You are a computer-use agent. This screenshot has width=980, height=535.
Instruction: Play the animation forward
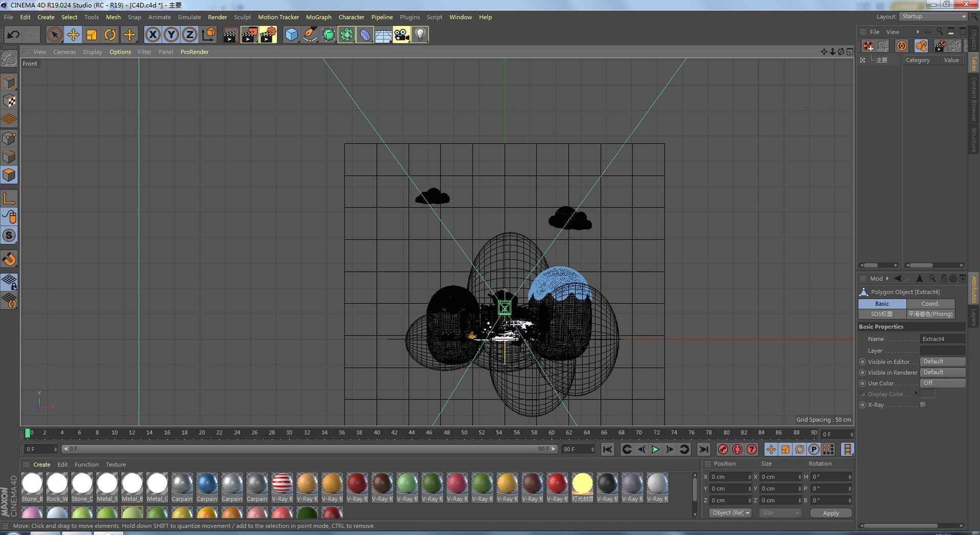tap(655, 449)
